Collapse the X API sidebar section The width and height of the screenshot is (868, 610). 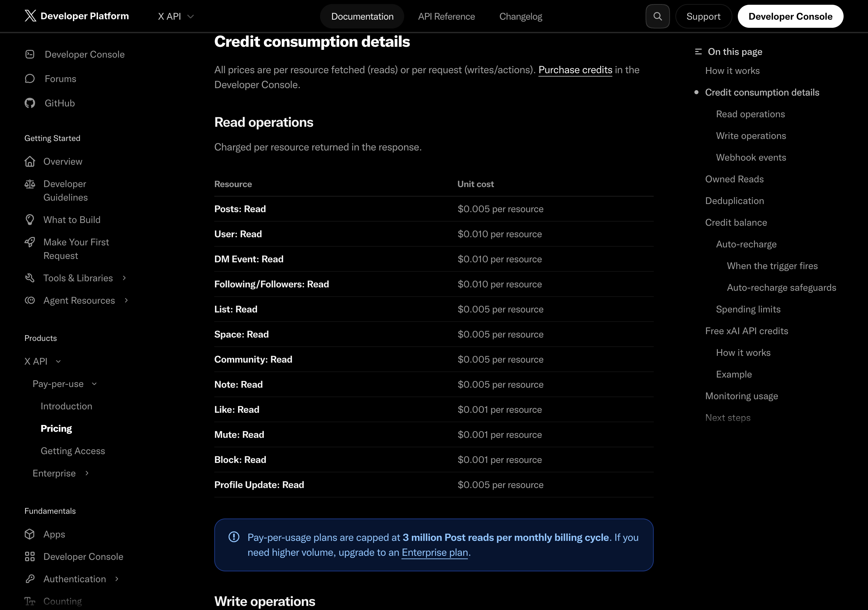pyautogui.click(x=42, y=361)
